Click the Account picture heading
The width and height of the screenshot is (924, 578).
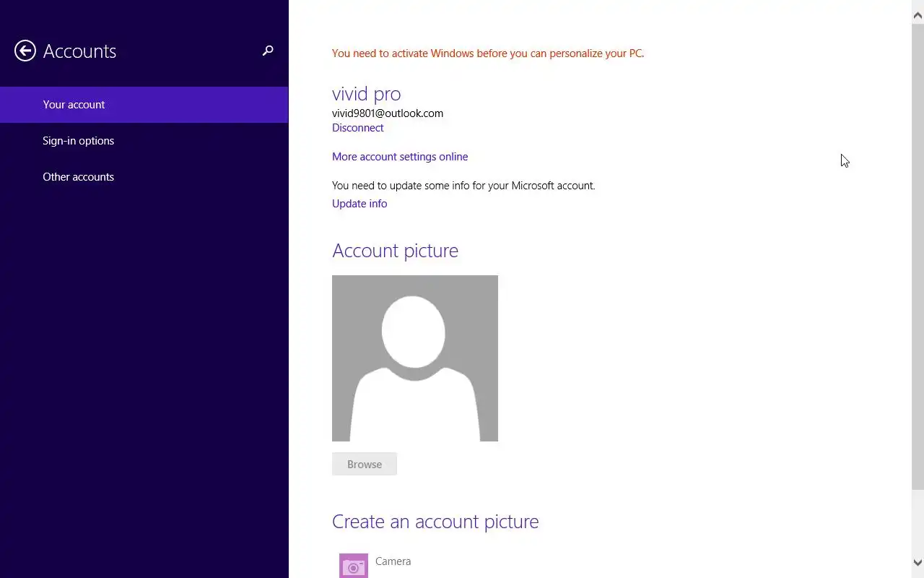(x=395, y=251)
